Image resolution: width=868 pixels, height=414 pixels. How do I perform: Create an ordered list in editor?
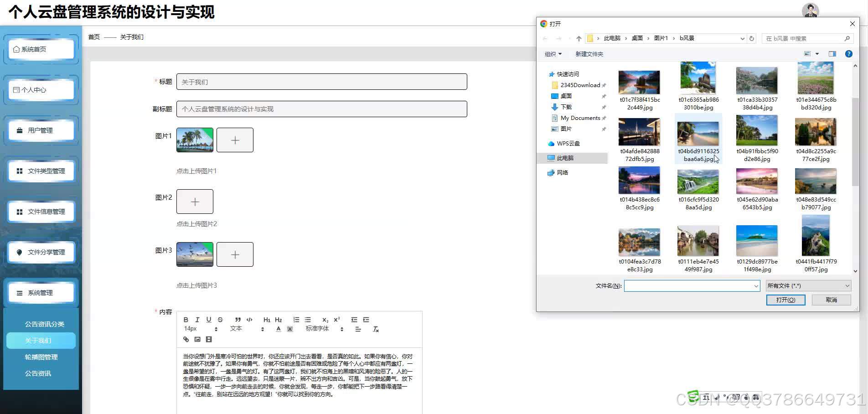tap(296, 320)
